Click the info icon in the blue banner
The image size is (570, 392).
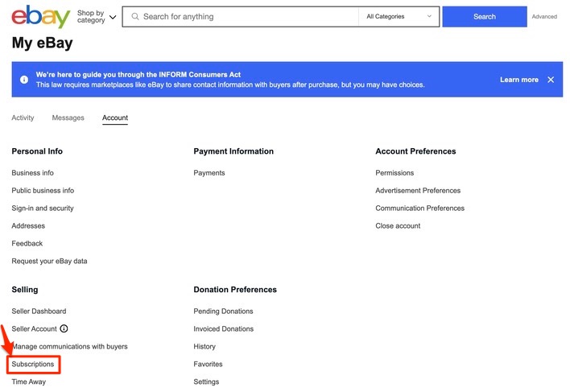(x=24, y=80)
